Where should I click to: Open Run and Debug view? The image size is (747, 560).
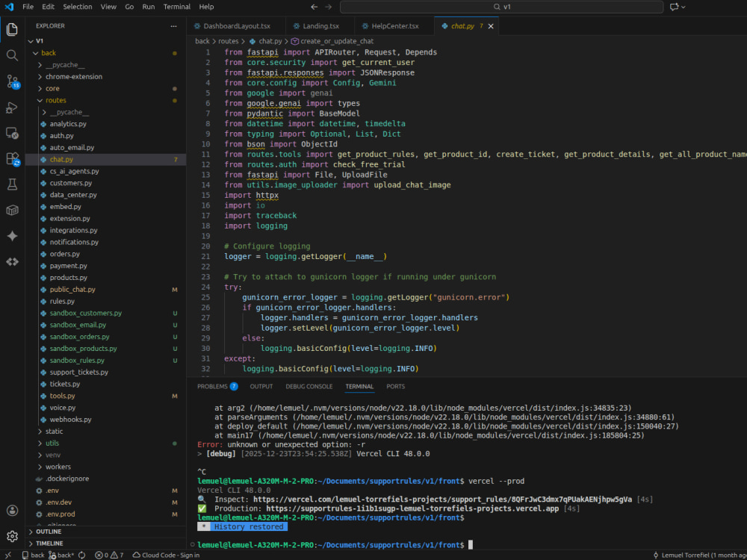coord(13,108)
